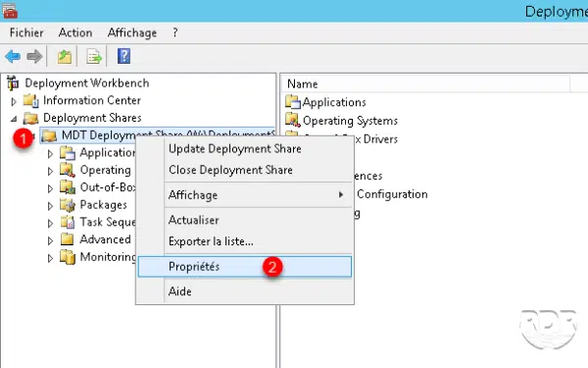Open the Affichage menu in the menu bar

coord(132,32)
